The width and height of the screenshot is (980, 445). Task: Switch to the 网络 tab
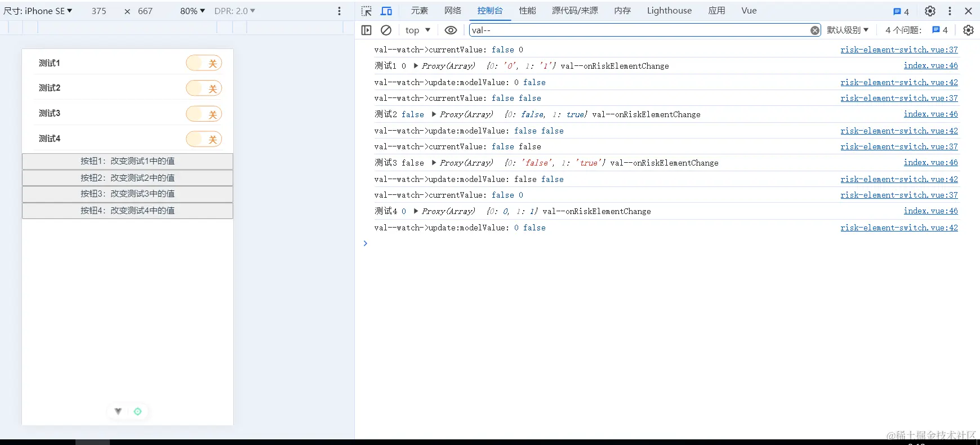coord(453,11)
